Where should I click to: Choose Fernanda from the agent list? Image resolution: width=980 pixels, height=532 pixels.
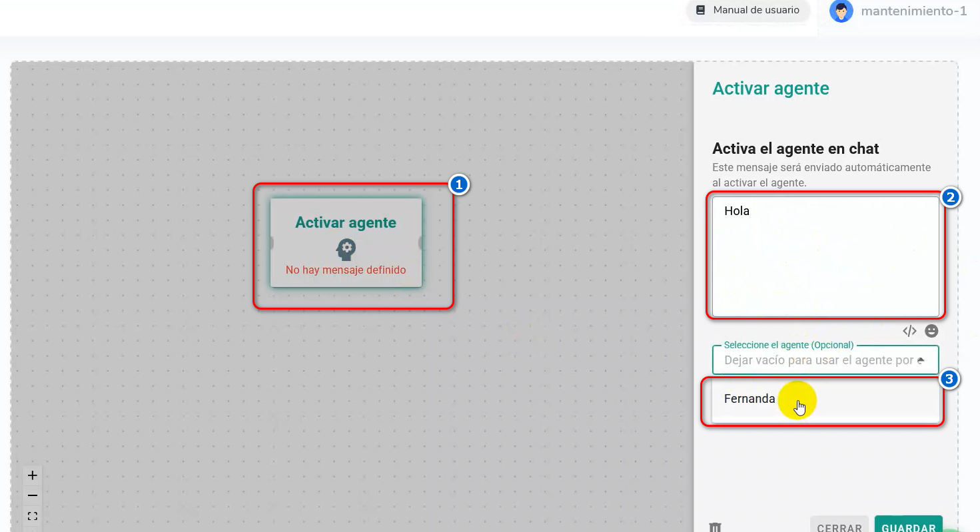coord(749,399)
